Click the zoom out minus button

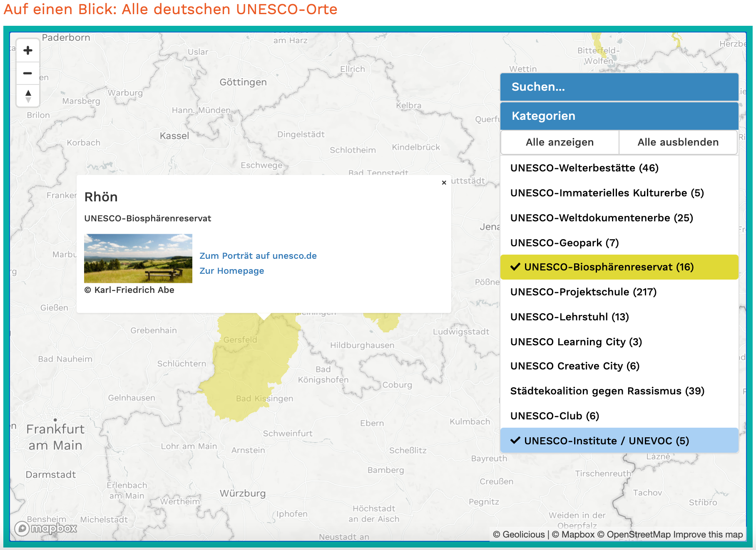point(28,73)
